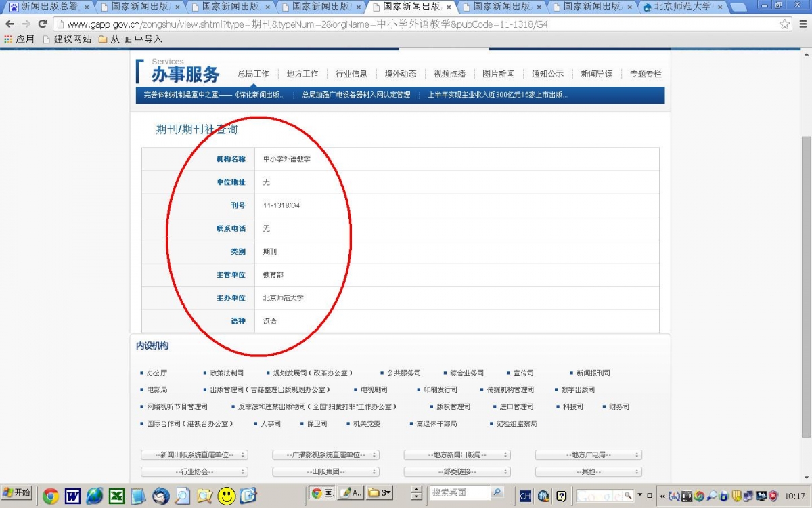Screen dimensions: 812x508
Task: Click the page refresh icon
Action: [43, 23]
